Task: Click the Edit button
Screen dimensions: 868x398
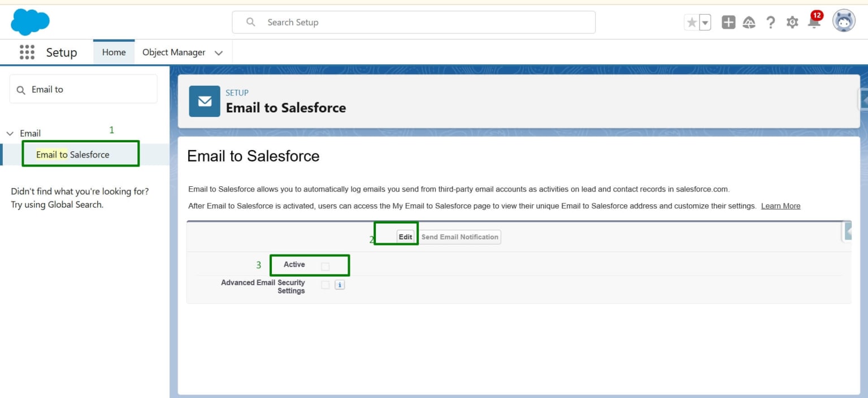Action: [x=405, y=237]
